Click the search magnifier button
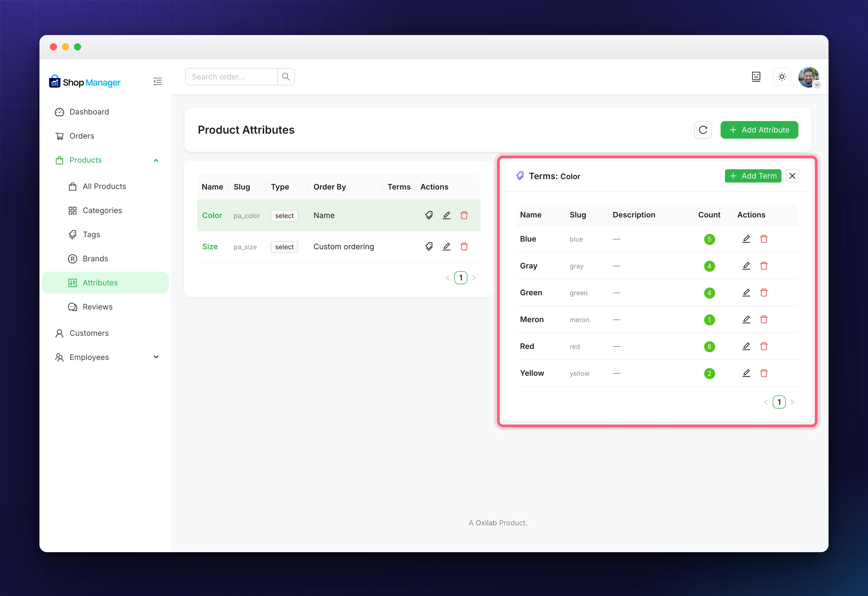Image resolution: width=868 pixels, height=596 pixels. tap(286, 76)
